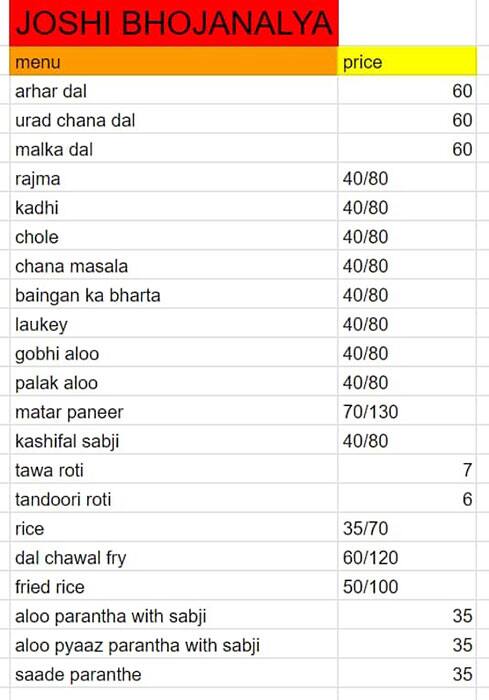Select the chana masala cell
The width and height of the screenshot is (489, 700).
pyautogui.click(x=174, y=266)
